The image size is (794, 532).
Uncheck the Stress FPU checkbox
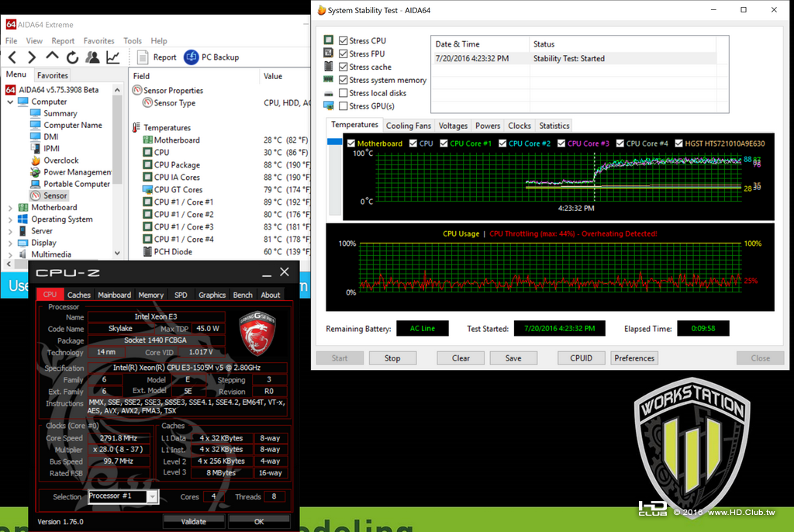click(343, 54)
